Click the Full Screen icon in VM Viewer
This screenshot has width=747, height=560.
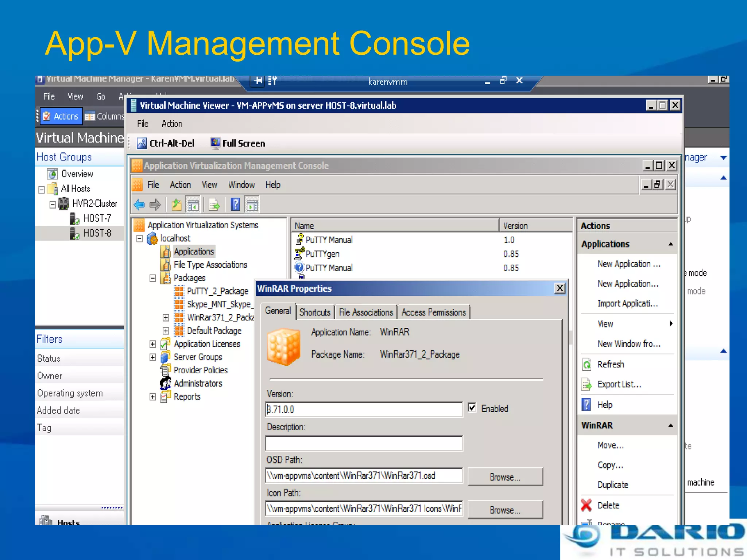(216, 143)
